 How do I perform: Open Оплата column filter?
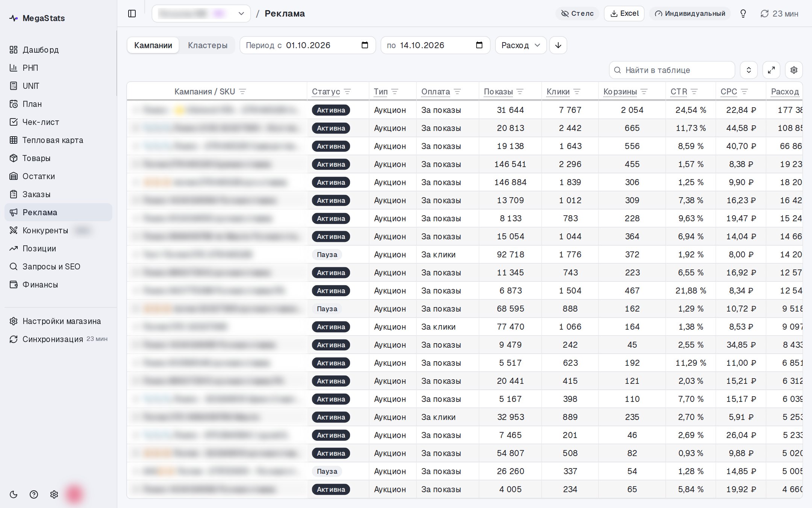457,91
